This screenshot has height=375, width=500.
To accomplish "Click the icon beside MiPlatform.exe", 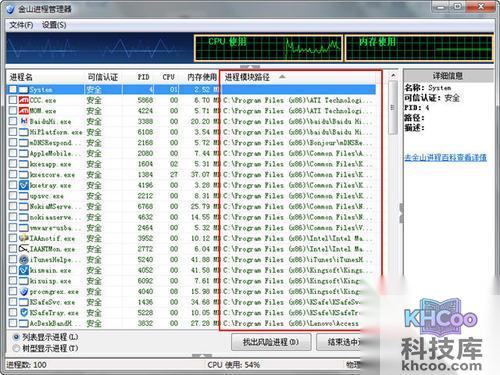I will point(24,132).
